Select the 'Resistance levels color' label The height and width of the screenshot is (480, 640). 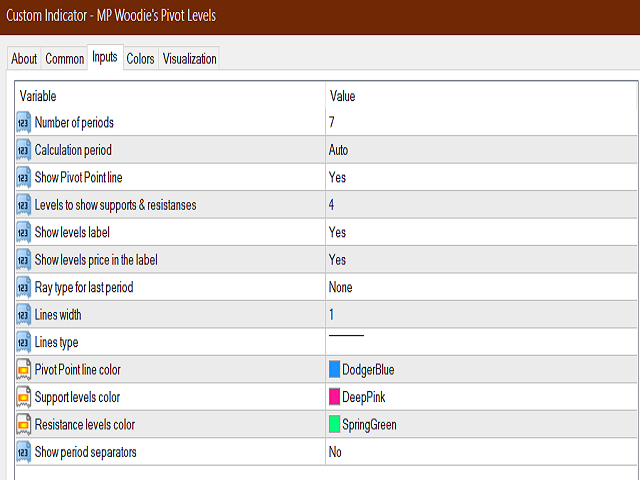click(x=85, y=424)
